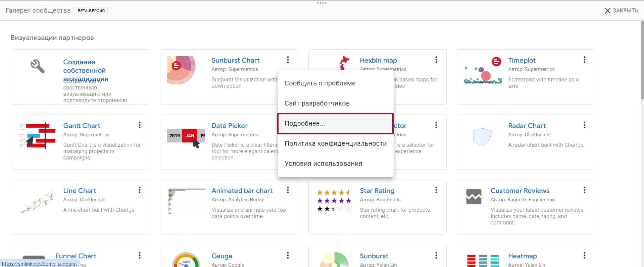Open 'Сайт разработчиков' menu entry
Image resolution: width=644 pixels, height=267 pixels.
[317, 103]
